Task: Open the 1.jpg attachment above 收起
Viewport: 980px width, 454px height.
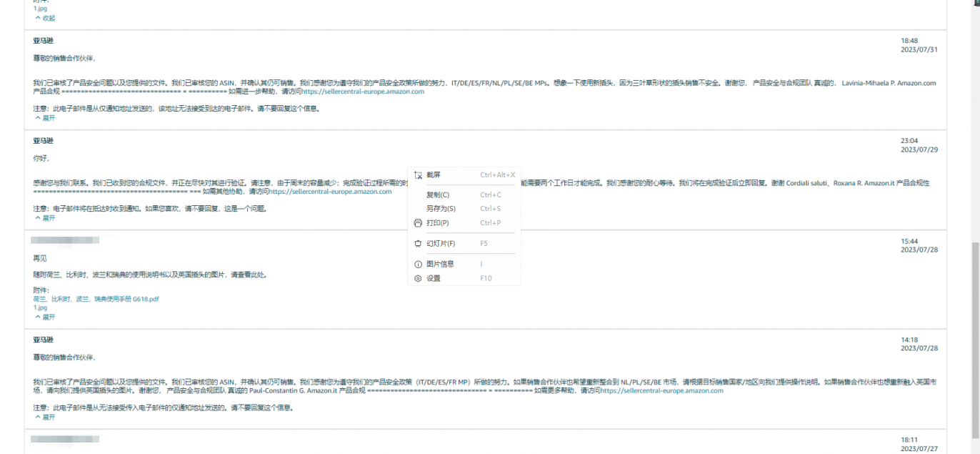Action: 40,8
